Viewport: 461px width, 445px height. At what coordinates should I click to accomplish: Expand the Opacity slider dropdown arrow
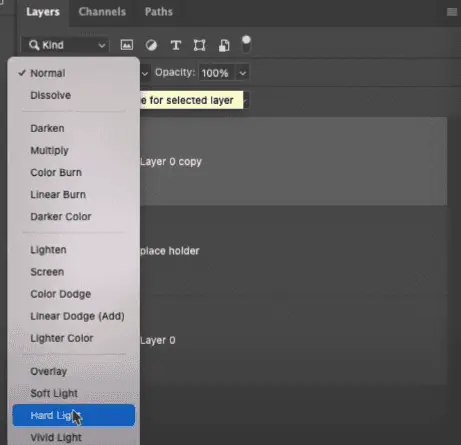[x=243, y=73]
